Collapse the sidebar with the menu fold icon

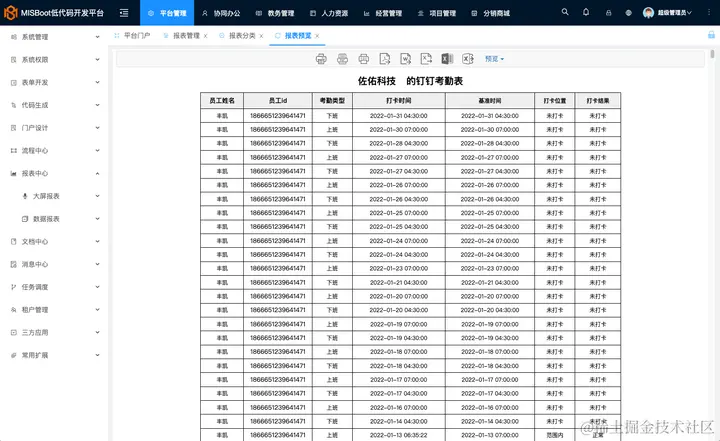[124, 13]
